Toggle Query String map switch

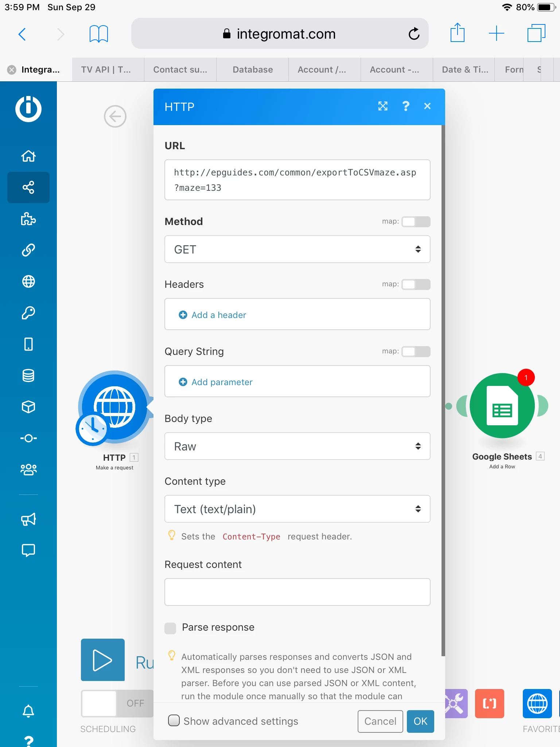click(x=416, y=352)
